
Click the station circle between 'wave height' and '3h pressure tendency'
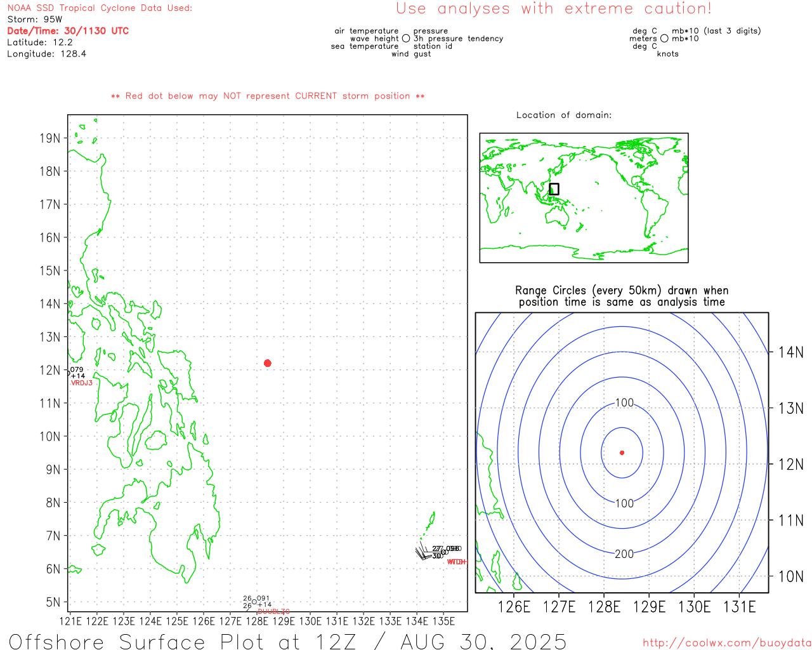tap(406, 39)
